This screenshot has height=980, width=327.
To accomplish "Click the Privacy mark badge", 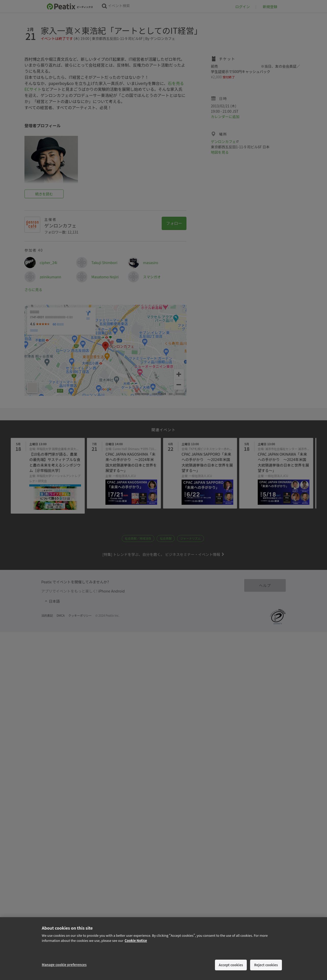I will coord(278,617).
